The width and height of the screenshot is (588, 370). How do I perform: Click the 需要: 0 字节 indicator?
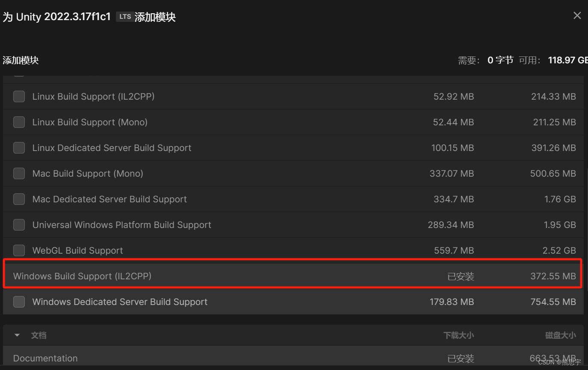[x=486, y=60]
